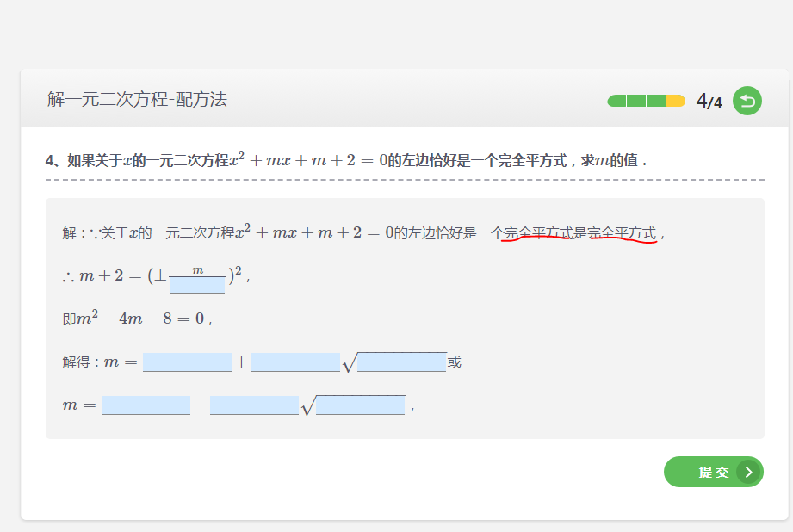
Task: Click the second red-underlined 完全平方式 text
Action: click(622, 232)
